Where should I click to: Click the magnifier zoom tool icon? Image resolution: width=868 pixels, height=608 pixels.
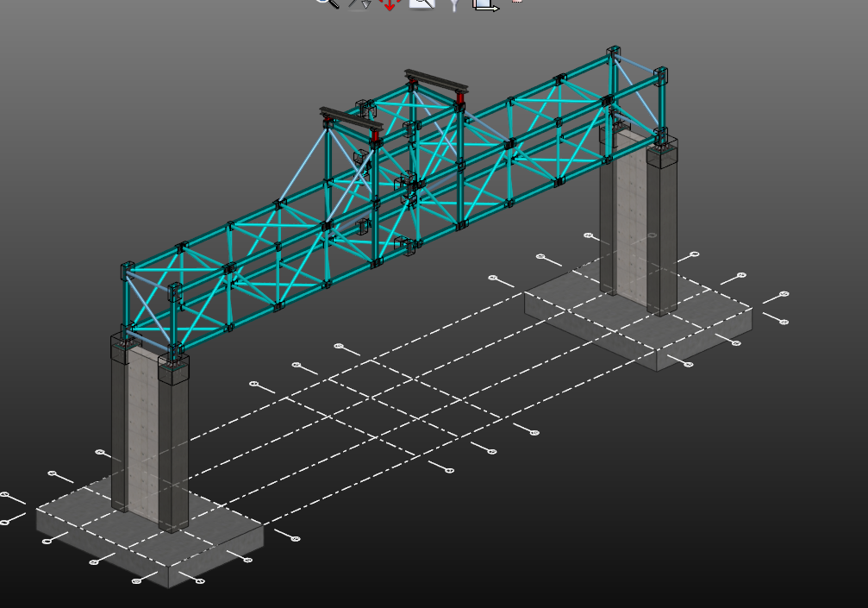click(x=327, y=3)
